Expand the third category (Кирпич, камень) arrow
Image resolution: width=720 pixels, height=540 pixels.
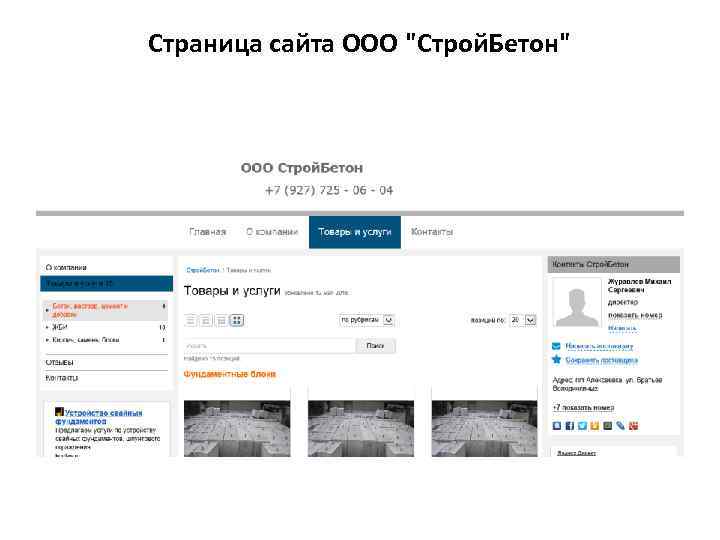47,340
